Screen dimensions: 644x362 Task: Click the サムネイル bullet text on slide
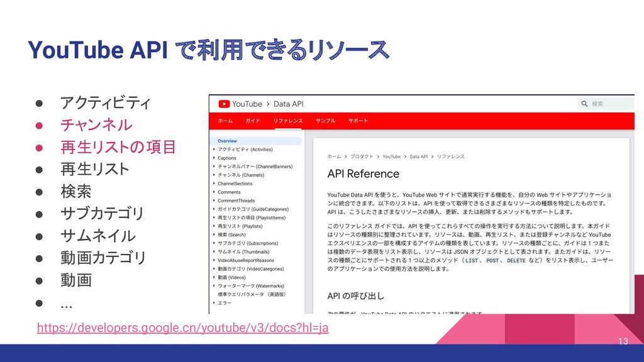(97, 236)
